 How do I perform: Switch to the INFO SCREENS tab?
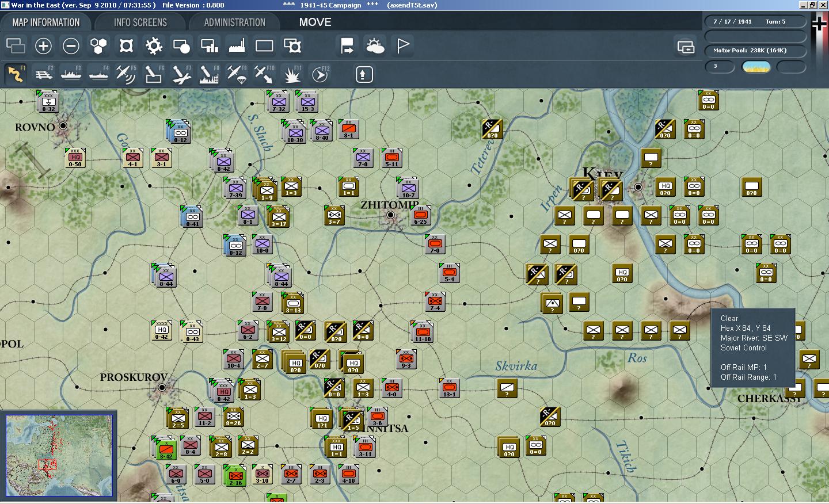140,22
